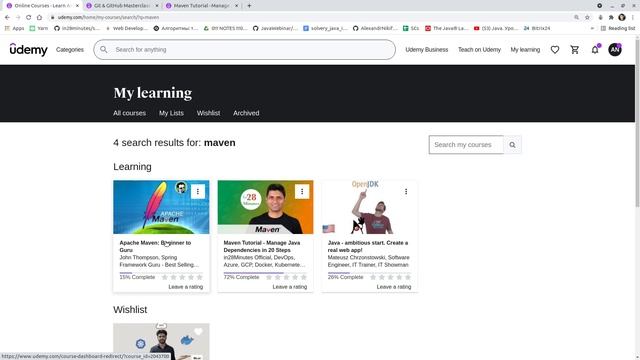
Task: Open the Yarn bookmark
Action: pos(39,28)
